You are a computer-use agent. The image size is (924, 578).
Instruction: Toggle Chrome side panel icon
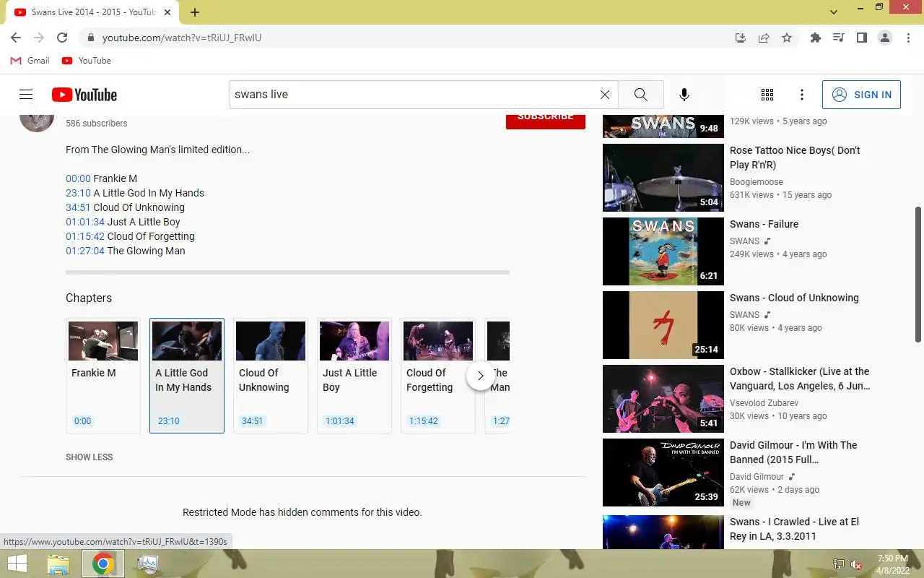(862, 38)
